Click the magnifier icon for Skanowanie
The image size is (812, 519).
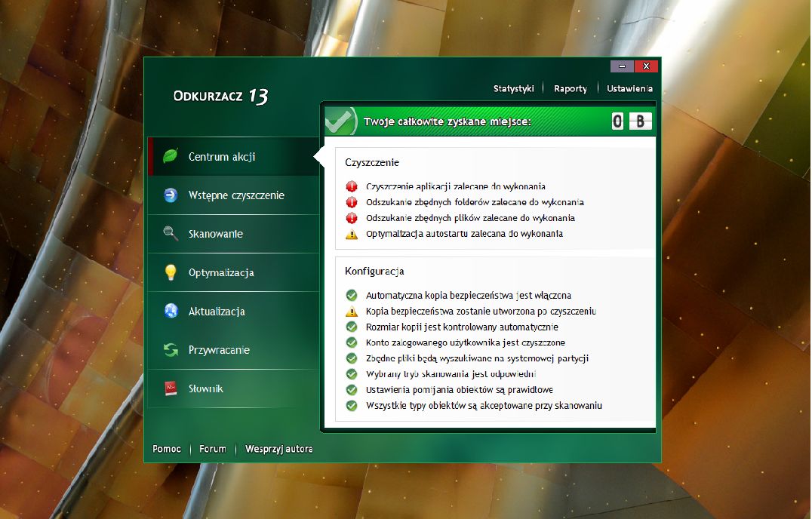click(x=172, y=234)
